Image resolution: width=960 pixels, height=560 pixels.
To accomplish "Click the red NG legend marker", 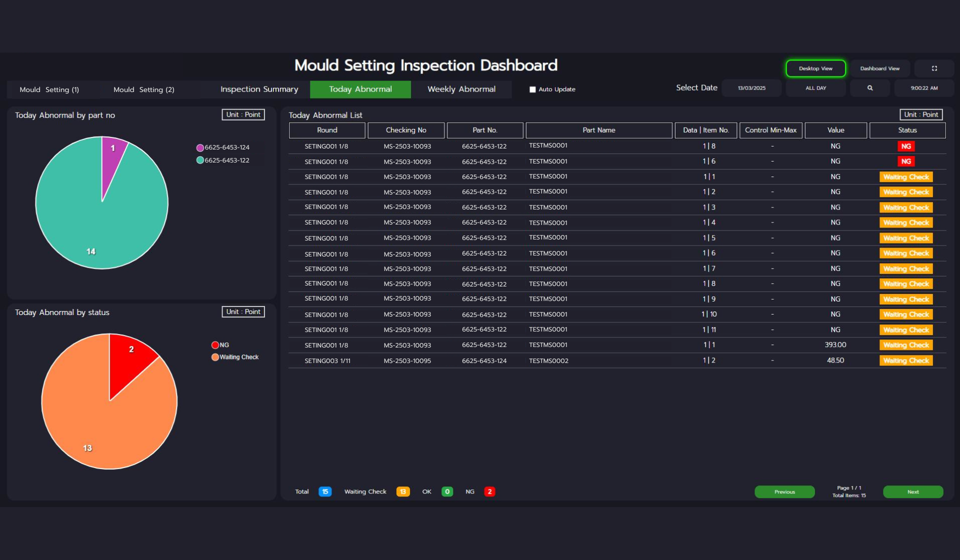I will 215,345.
